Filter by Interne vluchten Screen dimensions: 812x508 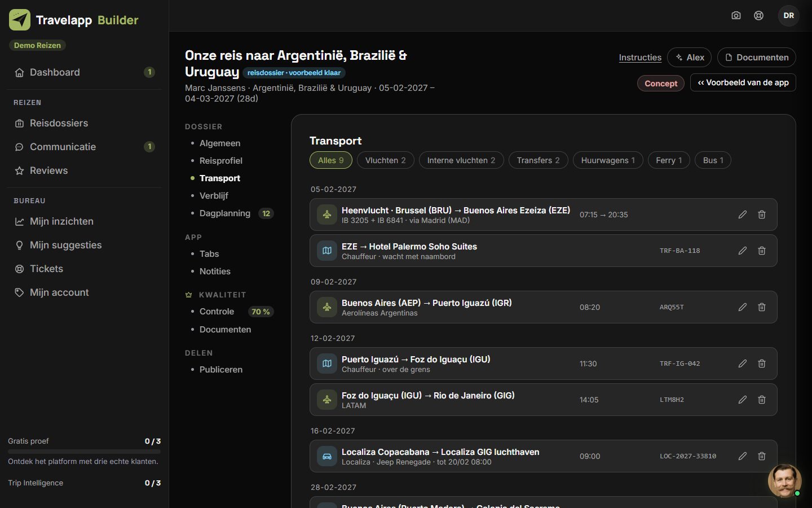[x=461, y=160]
